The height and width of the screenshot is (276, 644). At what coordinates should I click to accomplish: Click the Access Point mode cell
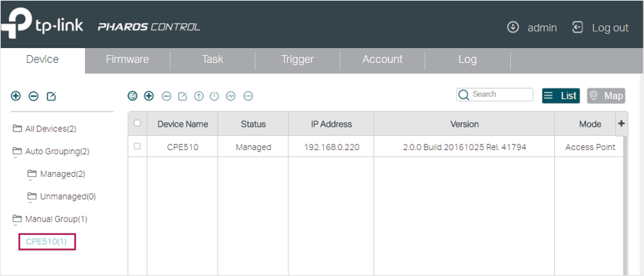coord(590,147)
